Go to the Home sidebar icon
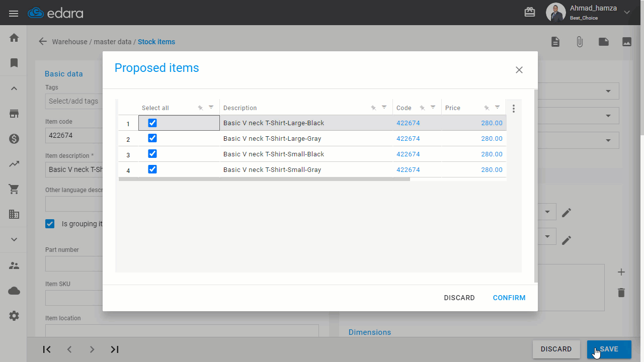This screenshot has height=362, width=644. click(14, 38)
